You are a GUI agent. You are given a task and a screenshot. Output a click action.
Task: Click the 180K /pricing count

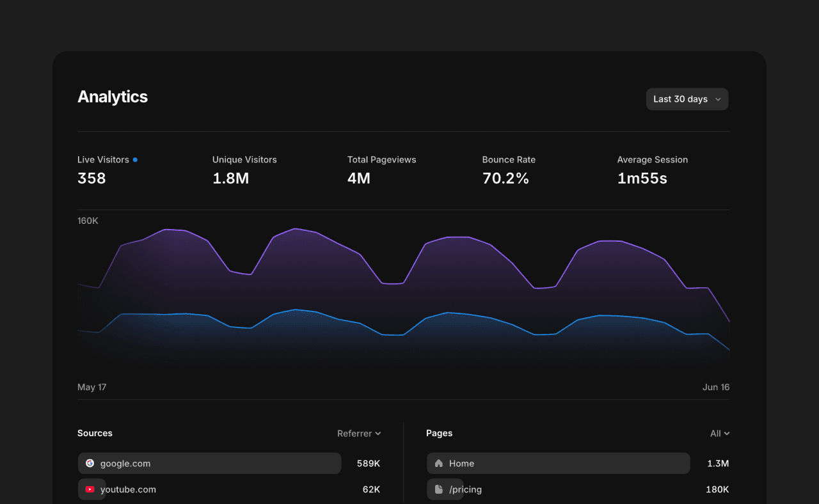[x=717, y=489]
